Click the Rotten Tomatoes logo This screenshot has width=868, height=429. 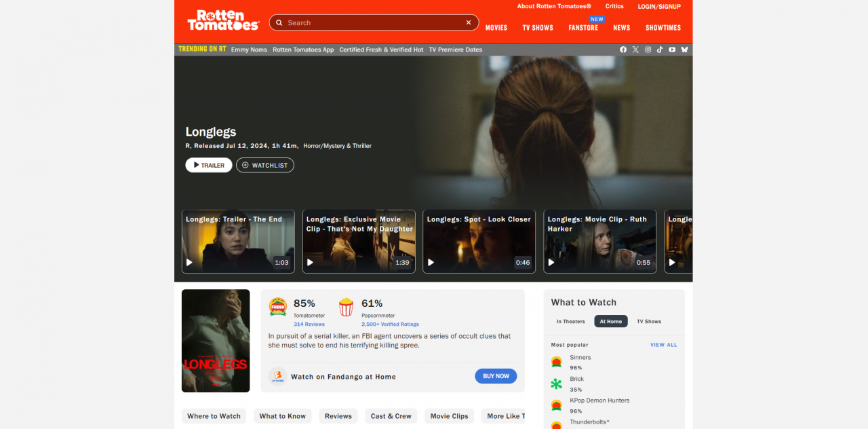tap(223, 20)
